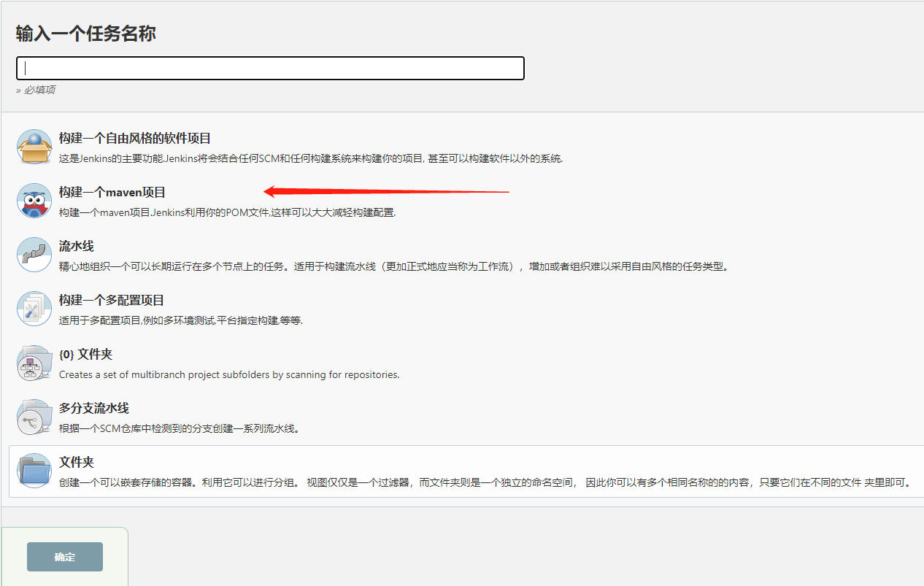Image resolution: width=924 pixels, height=586 pixels.
Task: Choose 构建一个maven项目 title
Action: (112, 192)
